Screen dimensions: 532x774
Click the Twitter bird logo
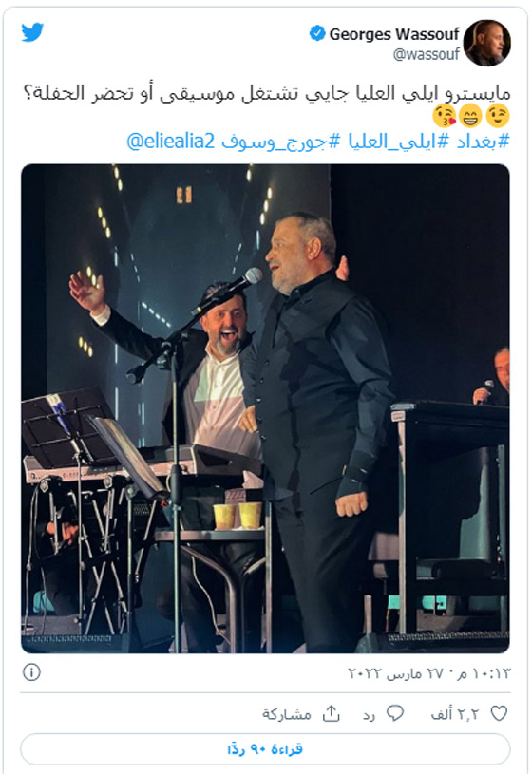click(x=32, y=32)
